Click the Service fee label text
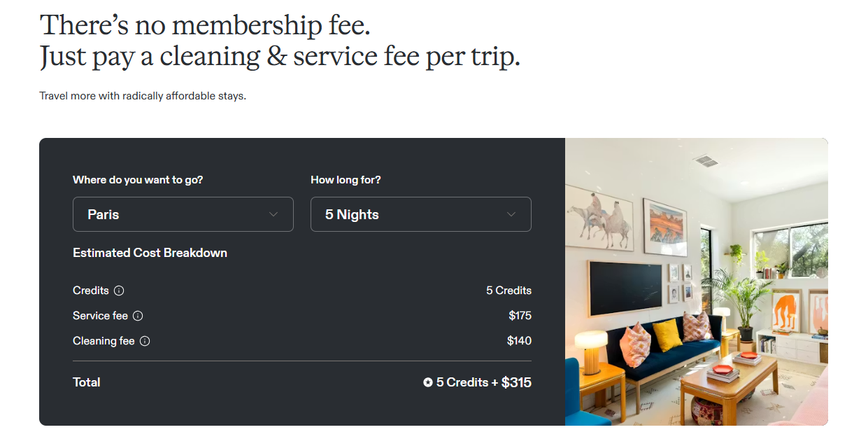 coord(100,316)
